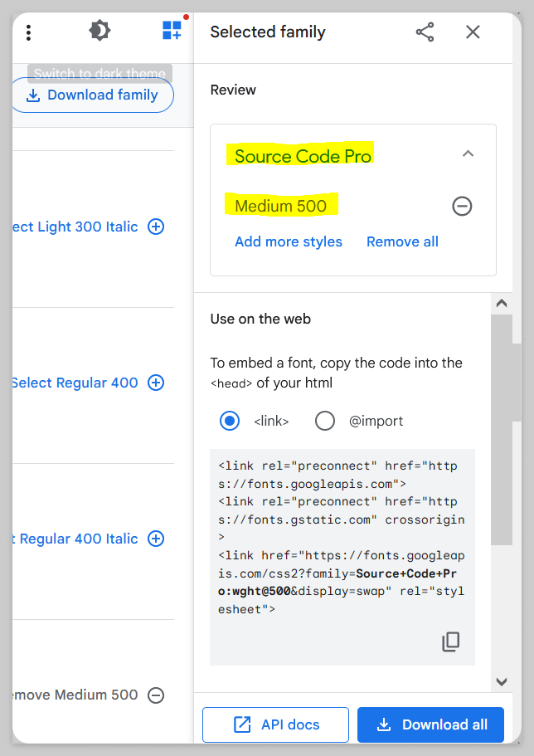Remove Medium 500 from the style list
This screenshot has height=756, width=534.
[x=156, y=695]
